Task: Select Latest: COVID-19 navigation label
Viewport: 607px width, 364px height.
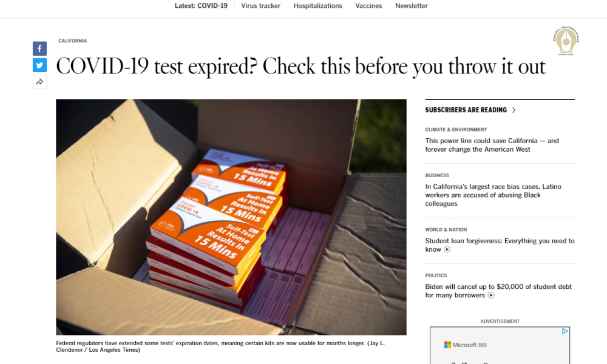Action: pyautogui.click(x=201, y=6)
